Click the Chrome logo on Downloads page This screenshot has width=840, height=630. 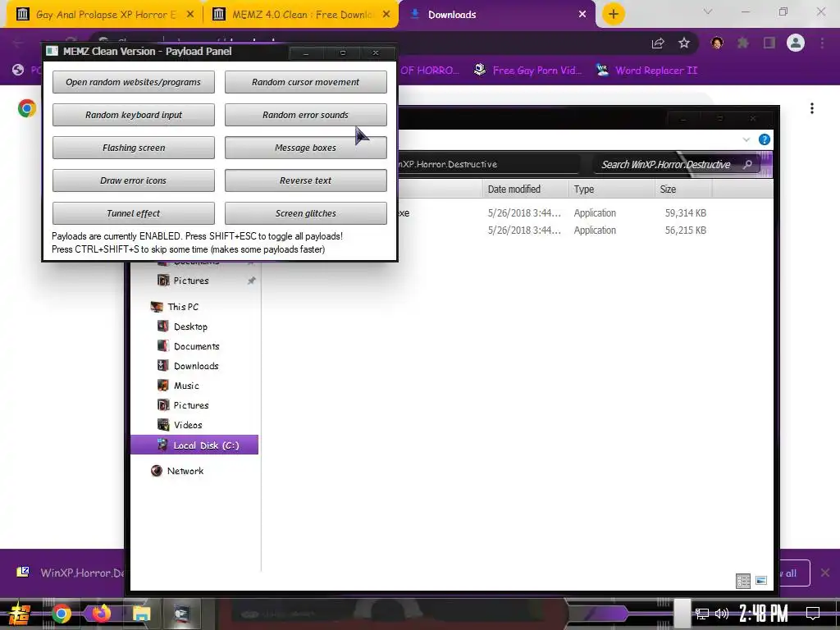tap(27, 108)
